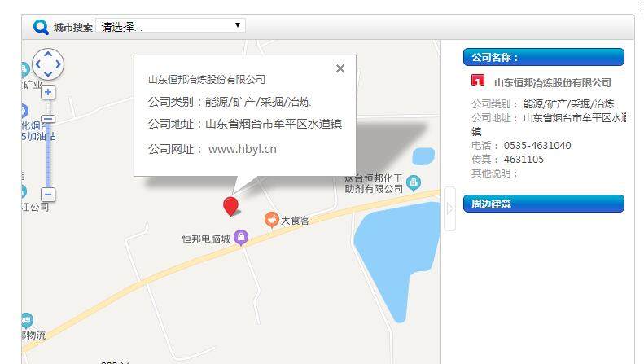
Task: Click the 周边建筑 panel header
Action: click(x=543, y=204)
